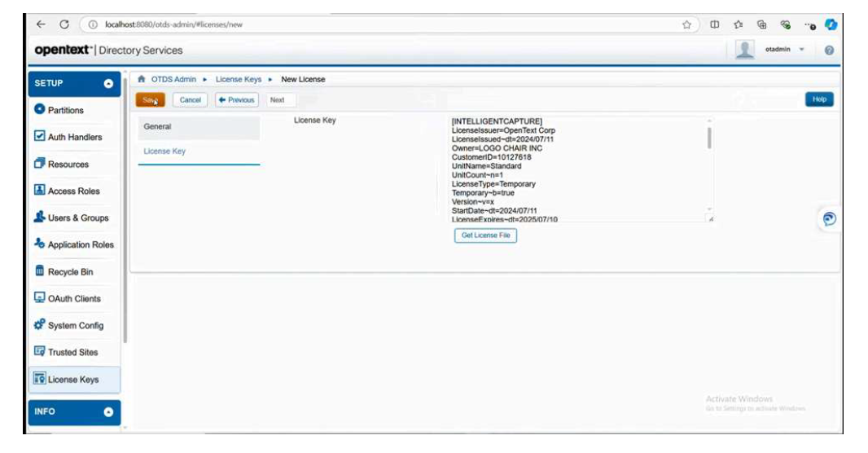Click the Auth Handlers checkmark icon
The image size is (868, 453).
tap(39, 137)
